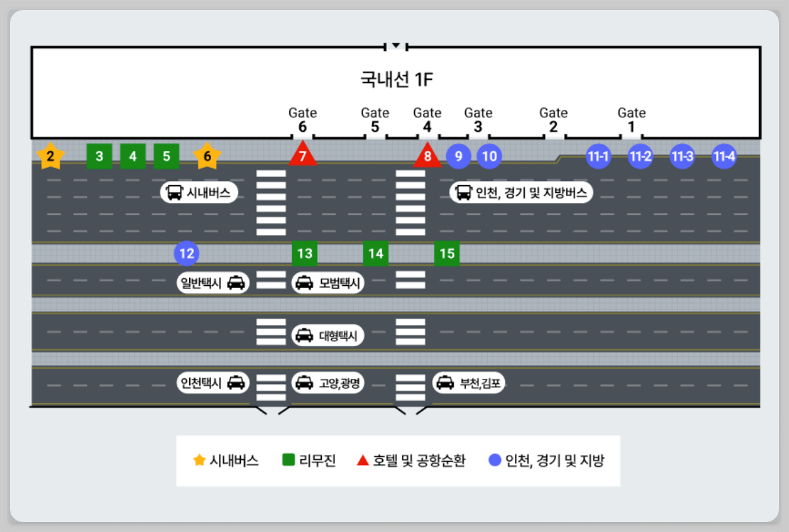Click the Gate 6 label
The height and width of the screenshot is (532, 789).
[303, 119]
